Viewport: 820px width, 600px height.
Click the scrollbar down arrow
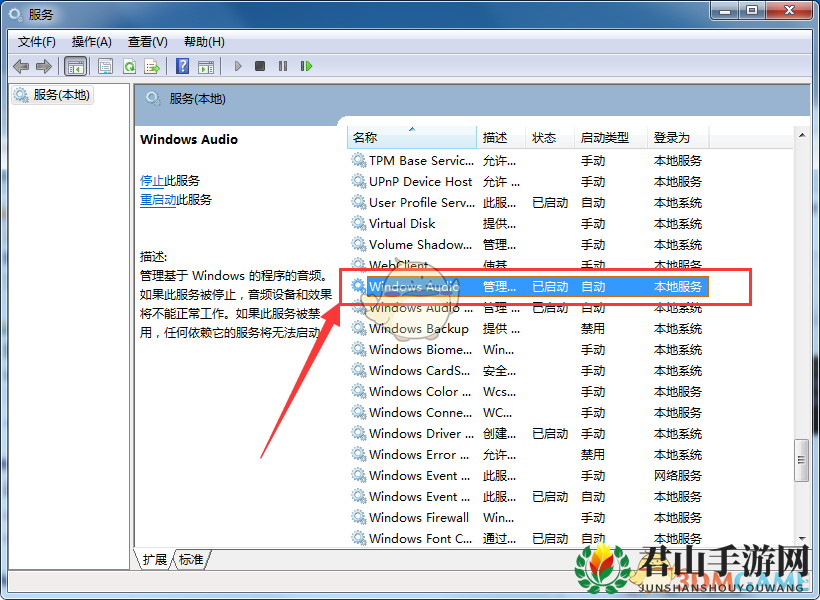point(802,539)
